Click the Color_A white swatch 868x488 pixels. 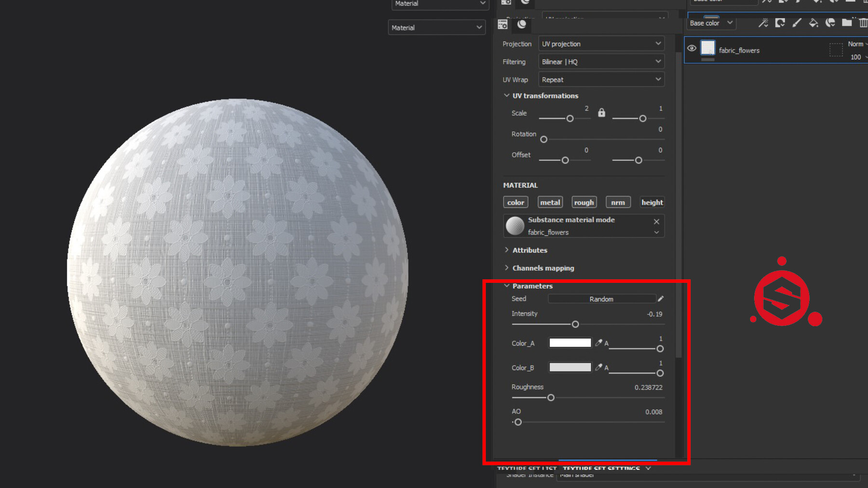click(570, 343)
